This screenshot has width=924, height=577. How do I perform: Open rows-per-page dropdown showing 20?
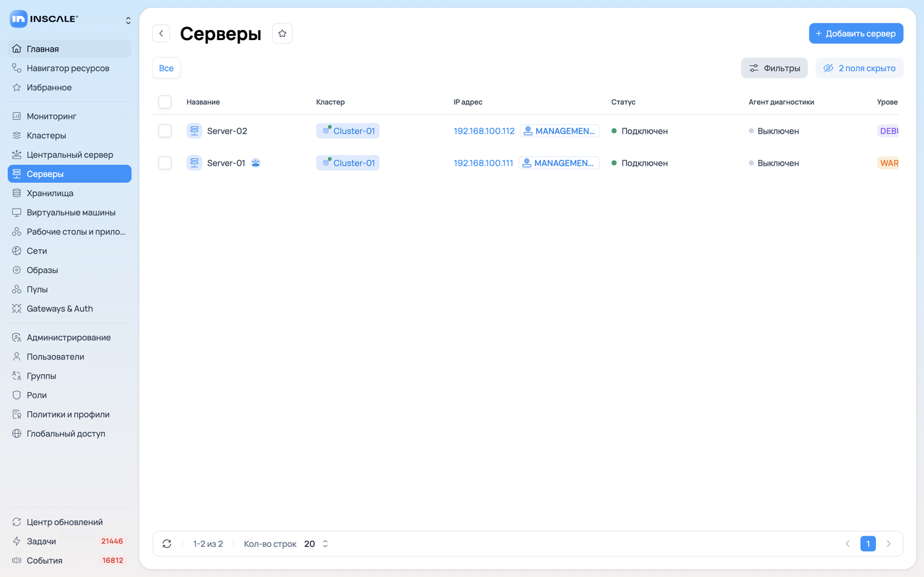click(x=317, y=544)
